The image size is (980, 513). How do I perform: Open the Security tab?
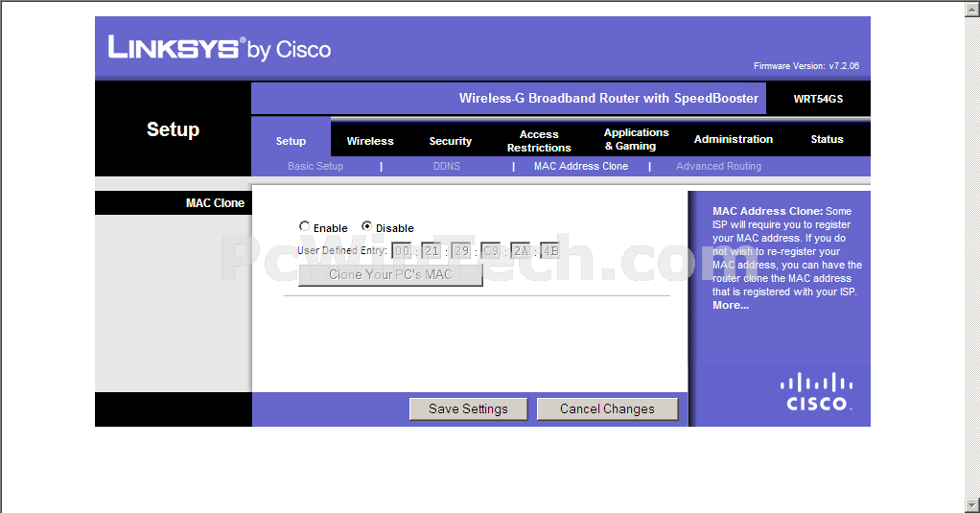pos(450,141)
